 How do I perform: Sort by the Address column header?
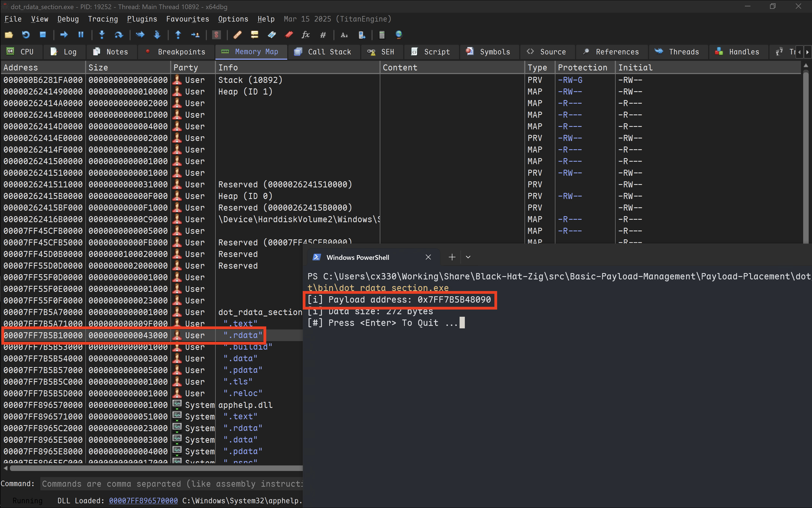[x=43, y=67]
